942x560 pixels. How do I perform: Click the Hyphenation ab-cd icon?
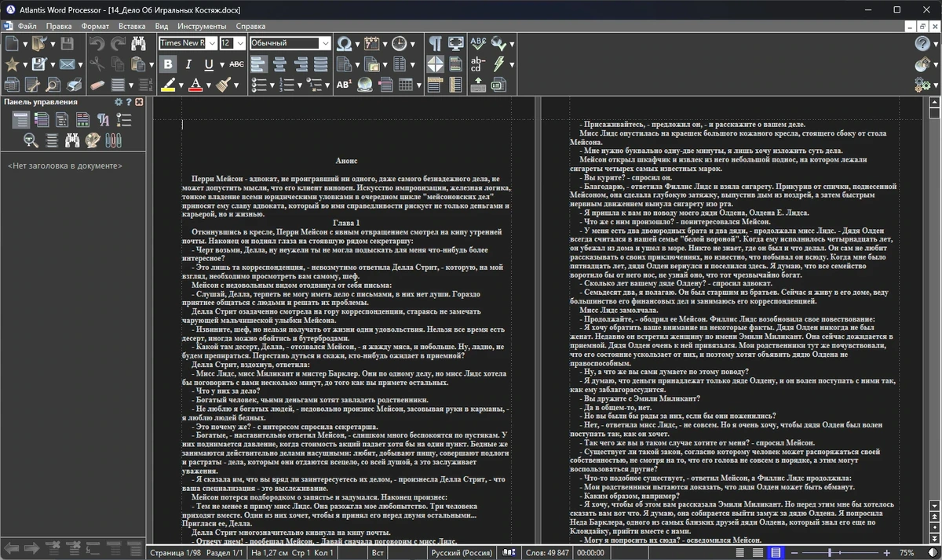point(476,64)
